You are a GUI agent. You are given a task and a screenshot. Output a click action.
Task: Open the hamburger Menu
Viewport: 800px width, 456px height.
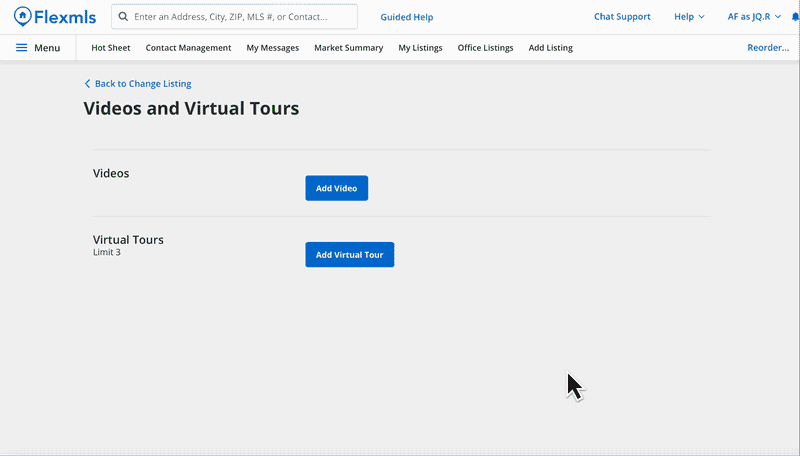pyautogui.click(x=38, y=48)
